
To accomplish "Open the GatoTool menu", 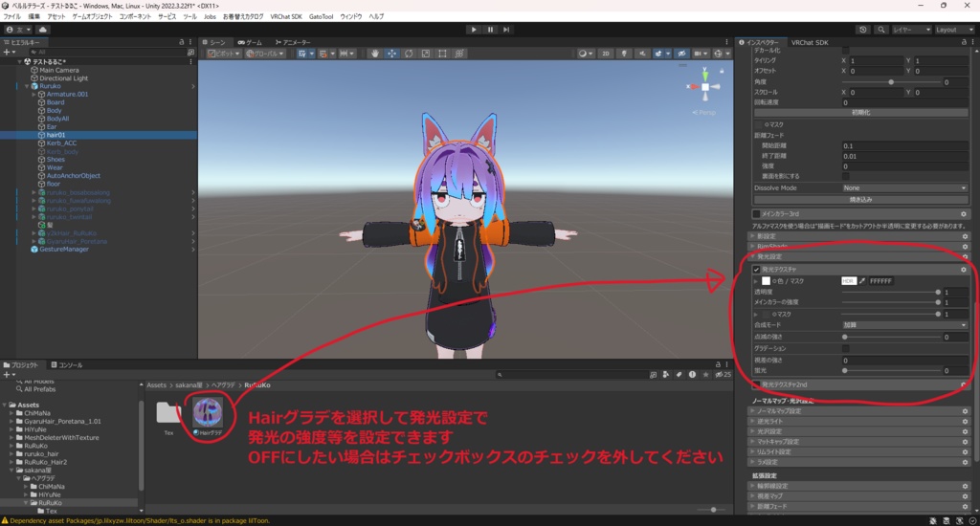I will [321, 17].
